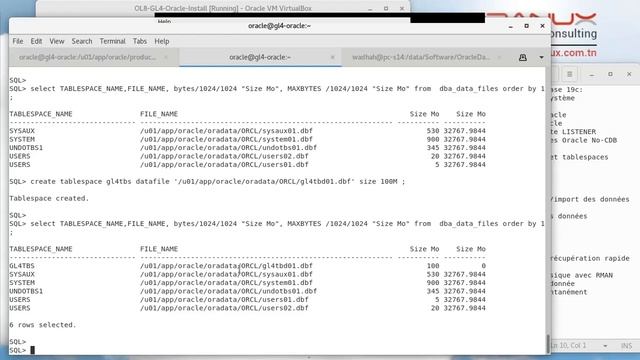Open the File menu in terminal
The width and height of the screenshot is (640, 360).
18,41
